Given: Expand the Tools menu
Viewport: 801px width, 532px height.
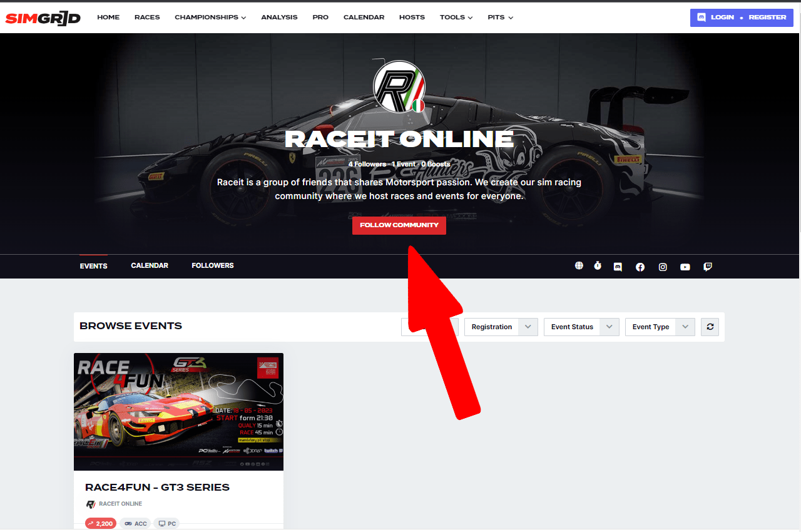Looking at the screenshot, I should click(456, 18).
